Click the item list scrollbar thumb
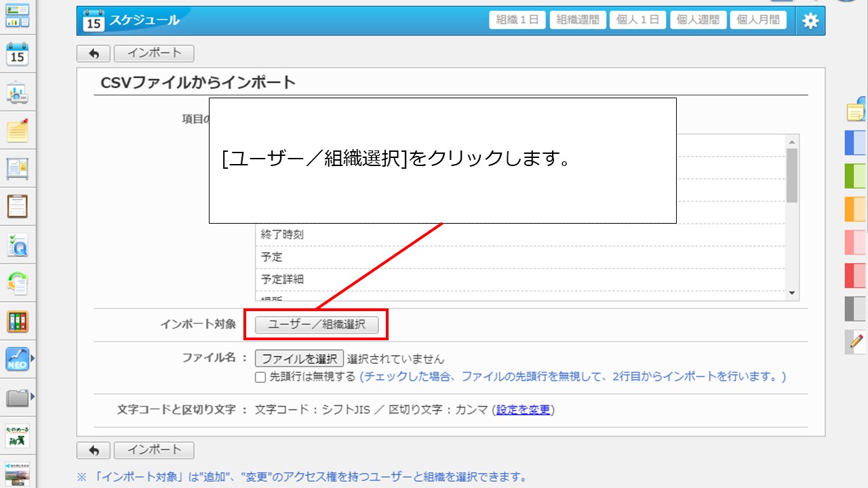The height and width of the screenshot is (488, 868). [x=791, y=175]
